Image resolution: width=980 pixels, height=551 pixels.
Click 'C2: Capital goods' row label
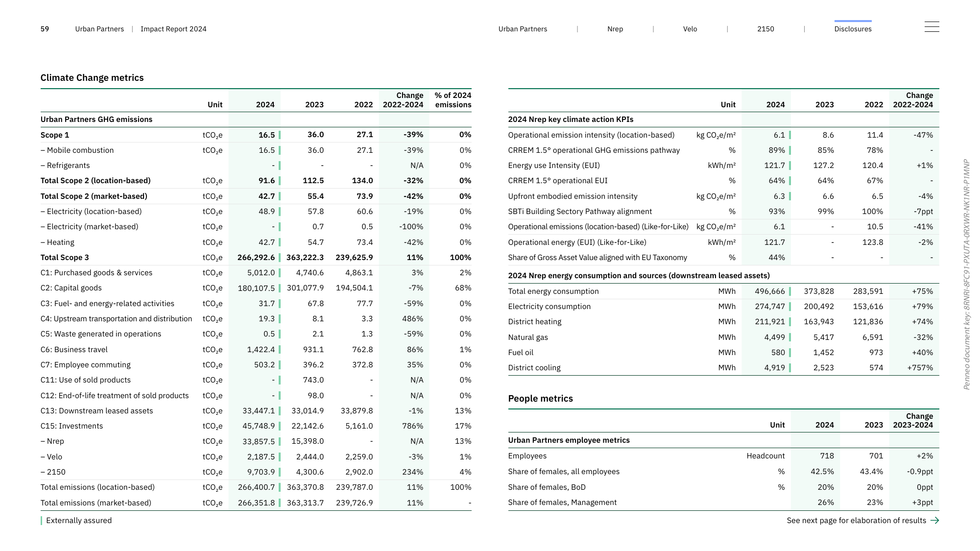pos(71,288)
